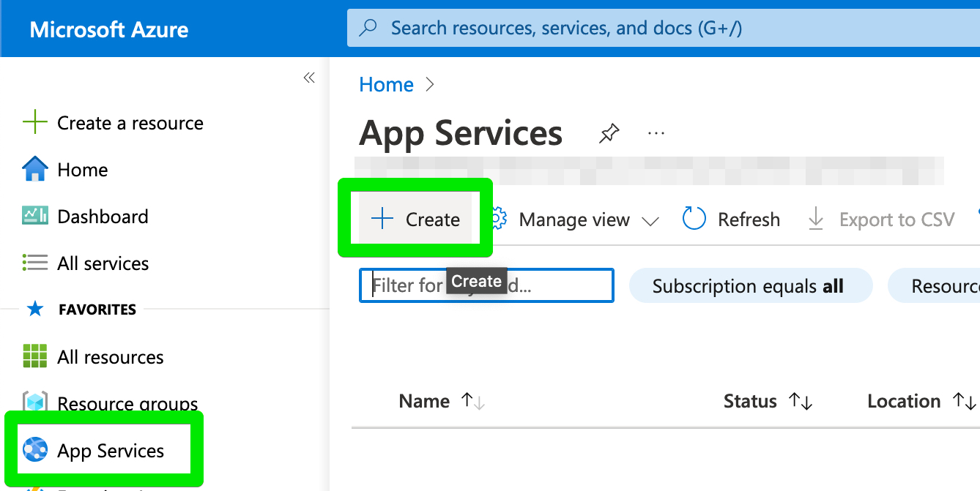
Task: Click the Export to CSV download icon
Action: (816, 219)
